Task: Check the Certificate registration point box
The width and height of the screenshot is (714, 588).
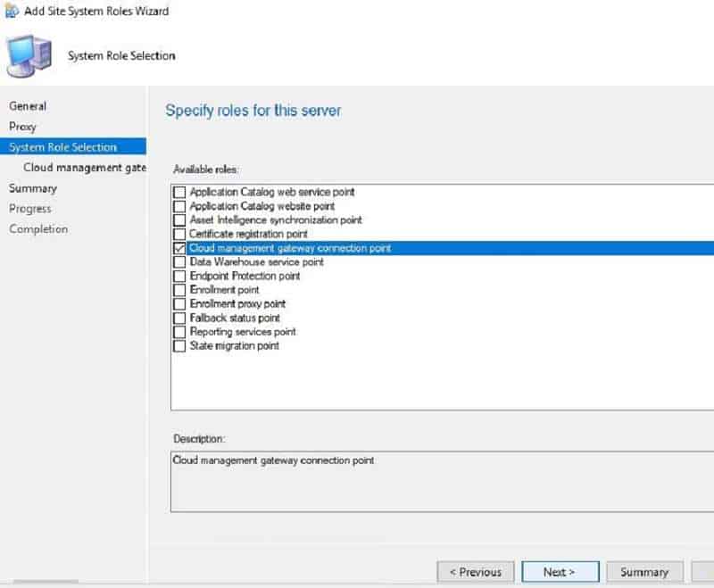Action: (x=179, y=234)
